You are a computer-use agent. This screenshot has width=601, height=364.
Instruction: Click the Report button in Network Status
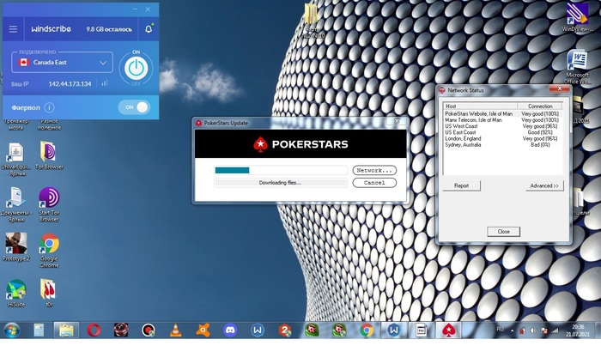461,185
